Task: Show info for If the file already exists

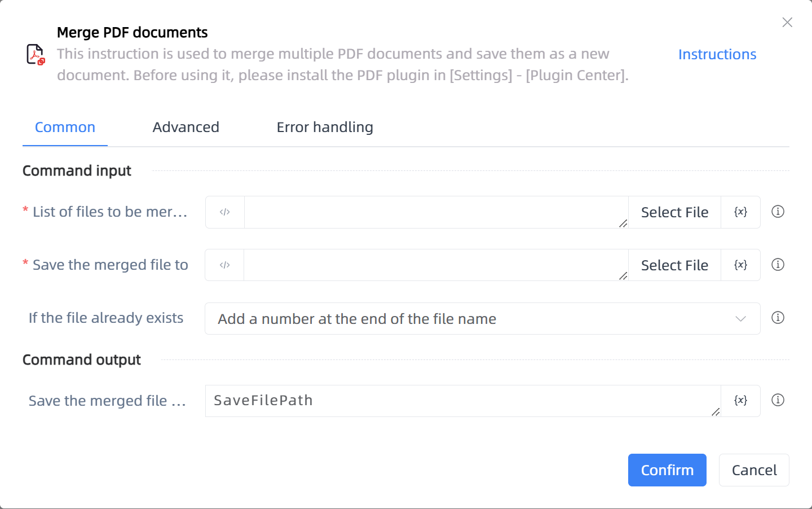Action: [778, 318]
